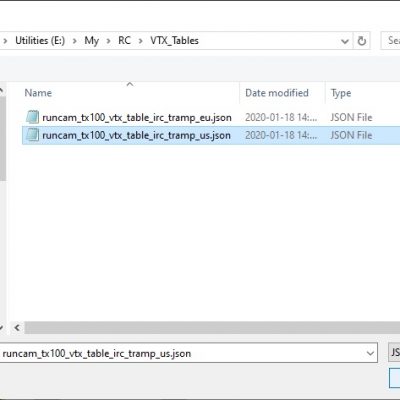Click the JSON file icon for runcam_tx100_vtx_table_irc_tramp_us.json

coord(32,135)
